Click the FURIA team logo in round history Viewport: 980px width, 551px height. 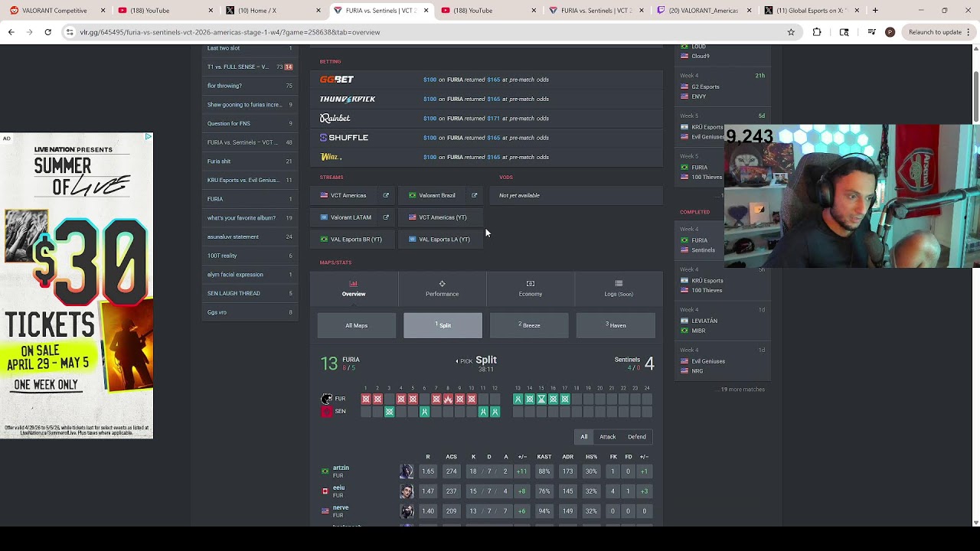pos(327,399)
